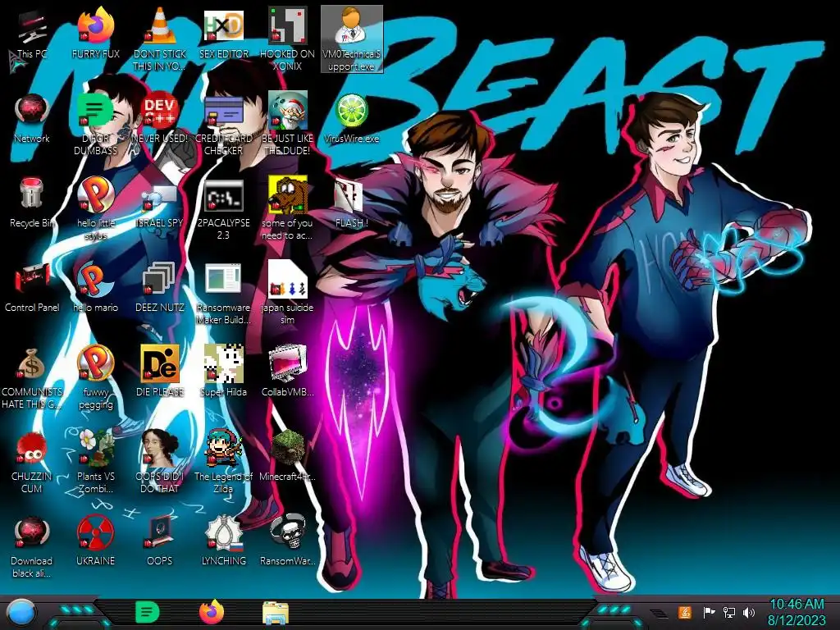
Task: Open the Start orb on the taskbar
Action: click(21, 612)
